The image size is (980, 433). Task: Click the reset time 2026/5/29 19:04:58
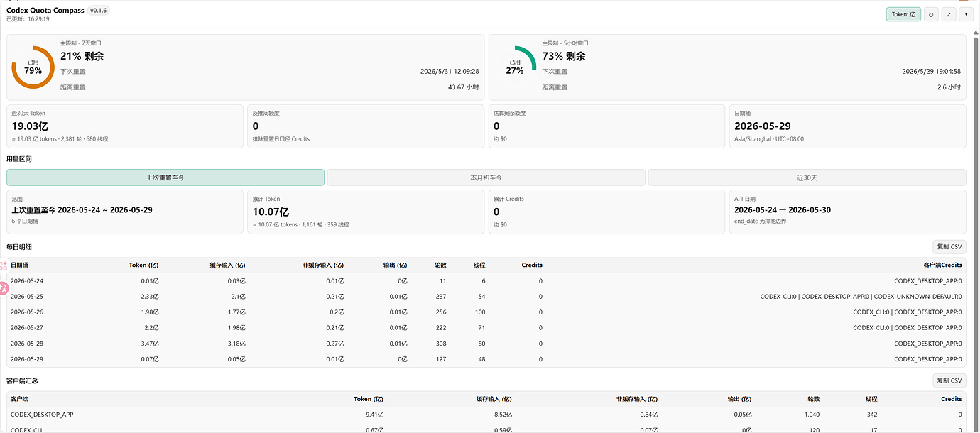coord(932,72)
